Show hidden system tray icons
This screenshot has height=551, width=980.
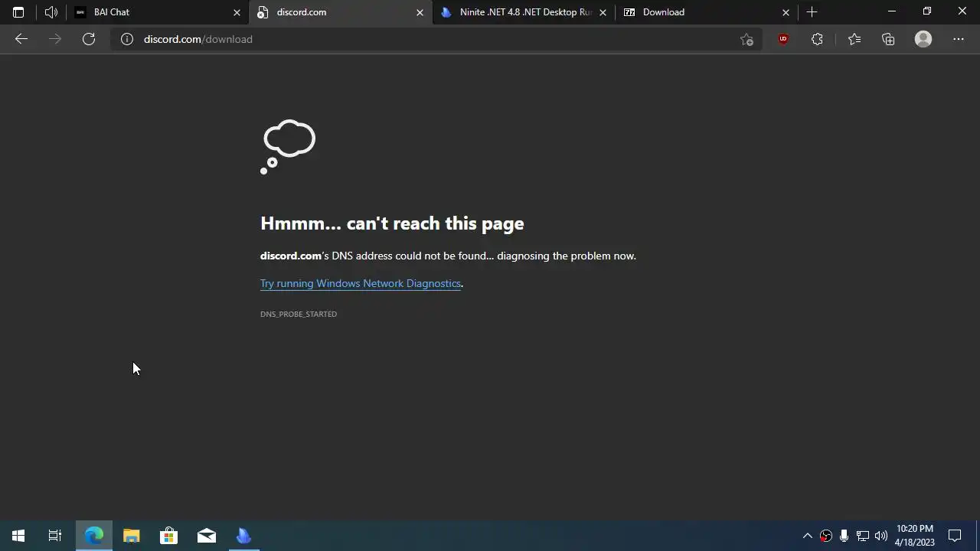[x=807, y=536]
